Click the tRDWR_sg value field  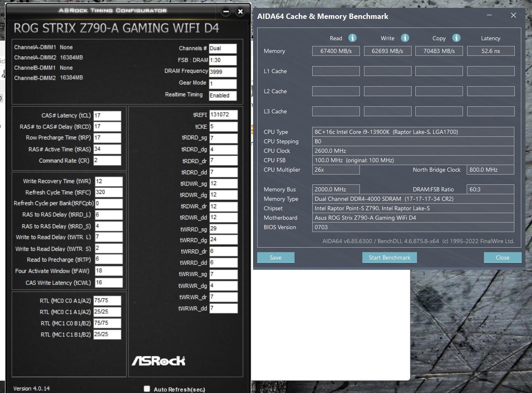coord(223,184)
